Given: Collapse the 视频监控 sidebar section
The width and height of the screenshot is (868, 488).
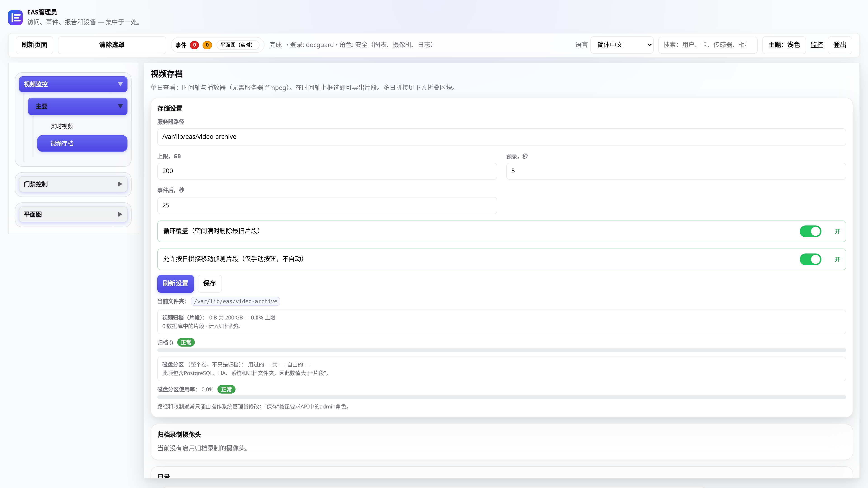Looking at the screenshot, I should pyautogui.click(x=73, y=84).
